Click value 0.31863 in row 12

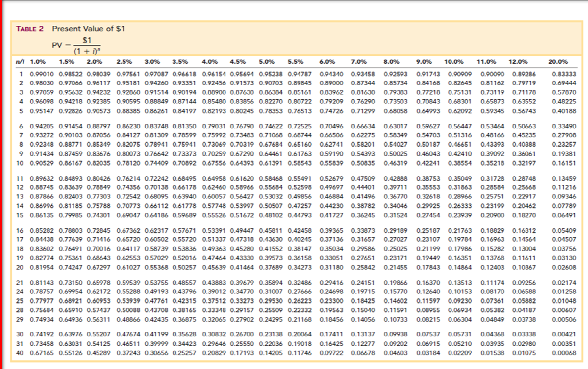(460, 187)
